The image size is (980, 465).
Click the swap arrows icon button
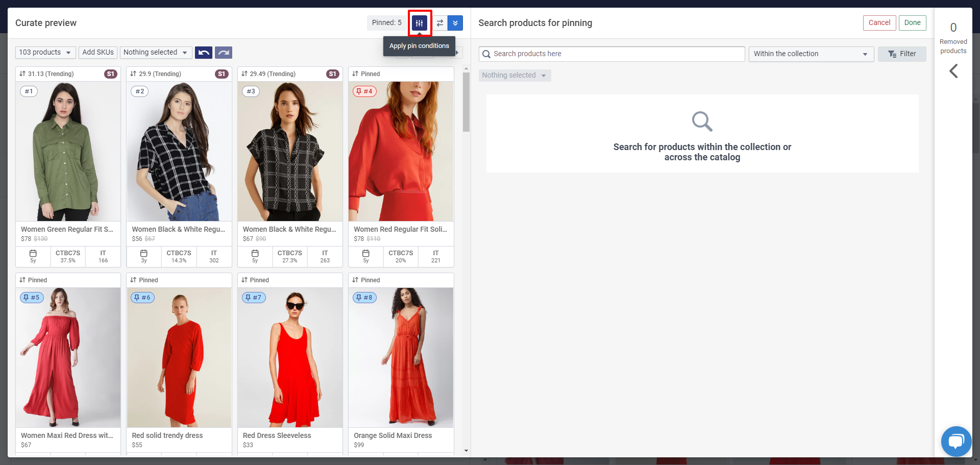click(440, 23)
